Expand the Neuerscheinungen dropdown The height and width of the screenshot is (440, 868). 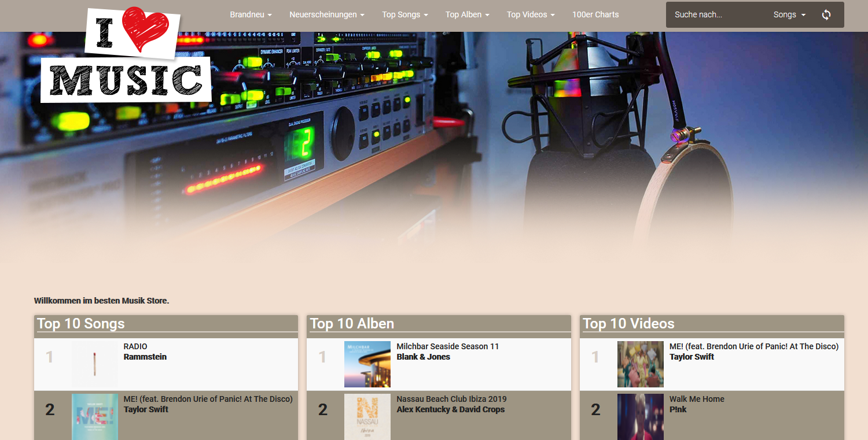[x=326, y=14]
